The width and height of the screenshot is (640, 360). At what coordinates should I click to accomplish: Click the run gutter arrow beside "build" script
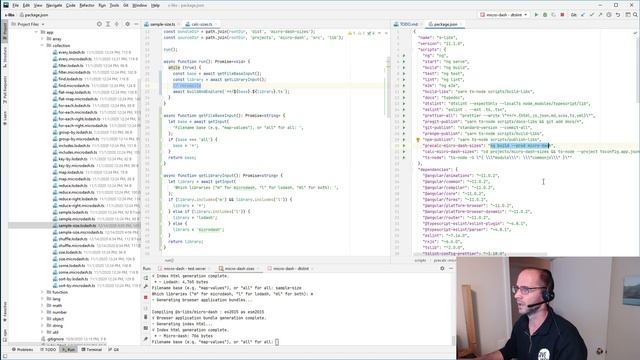pyautogui.click(x=404, y=68)
